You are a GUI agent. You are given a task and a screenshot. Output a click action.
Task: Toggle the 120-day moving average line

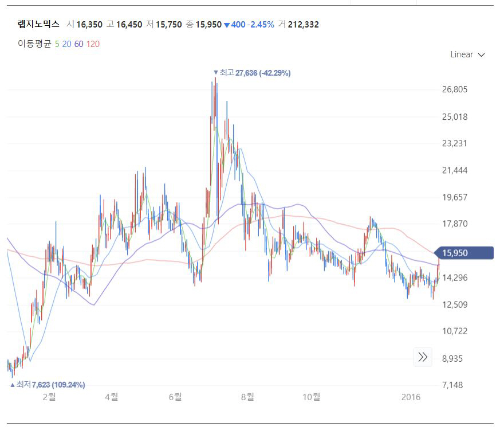tap(93, 44)
